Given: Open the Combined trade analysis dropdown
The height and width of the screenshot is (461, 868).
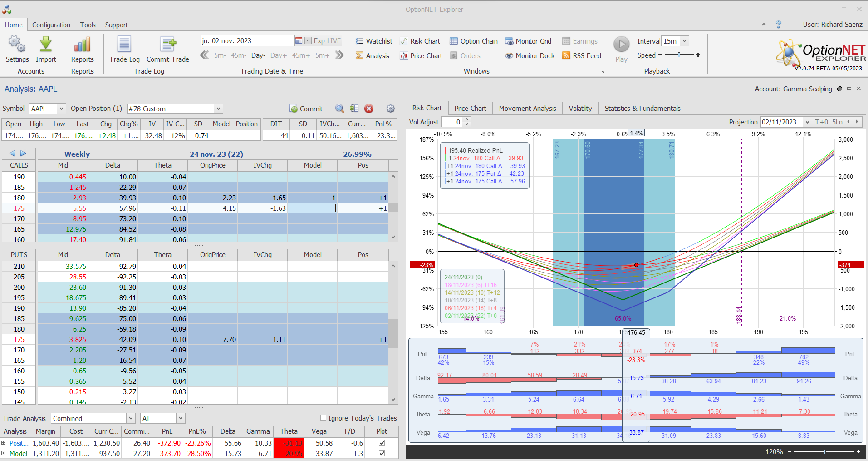Looking at the screenshot, I should click(131, 418).
